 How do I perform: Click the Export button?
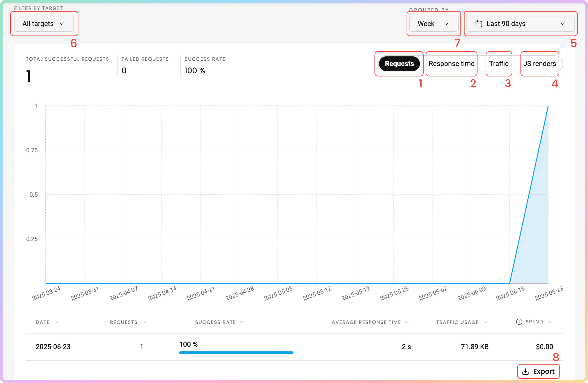point(538,371)
